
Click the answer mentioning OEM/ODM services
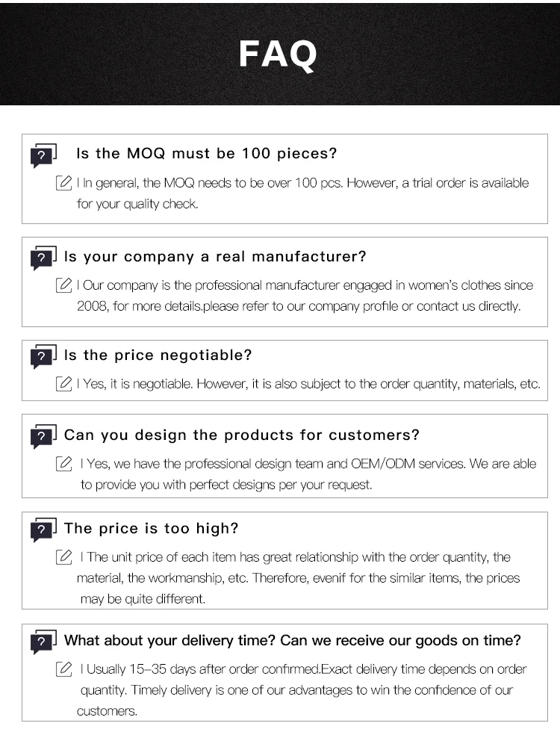(308, 474)
